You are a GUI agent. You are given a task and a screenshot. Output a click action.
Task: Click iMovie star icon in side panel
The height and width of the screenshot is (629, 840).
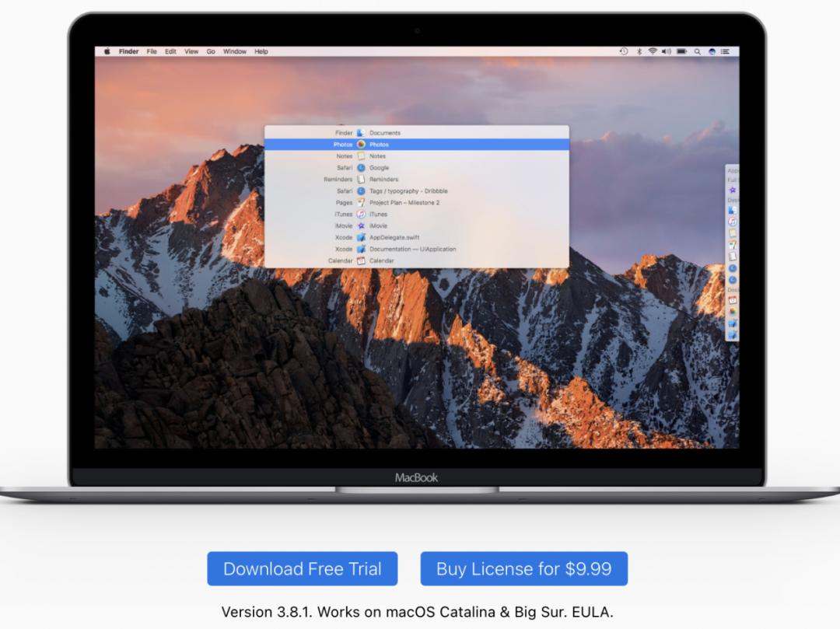[x=733, y=190]
